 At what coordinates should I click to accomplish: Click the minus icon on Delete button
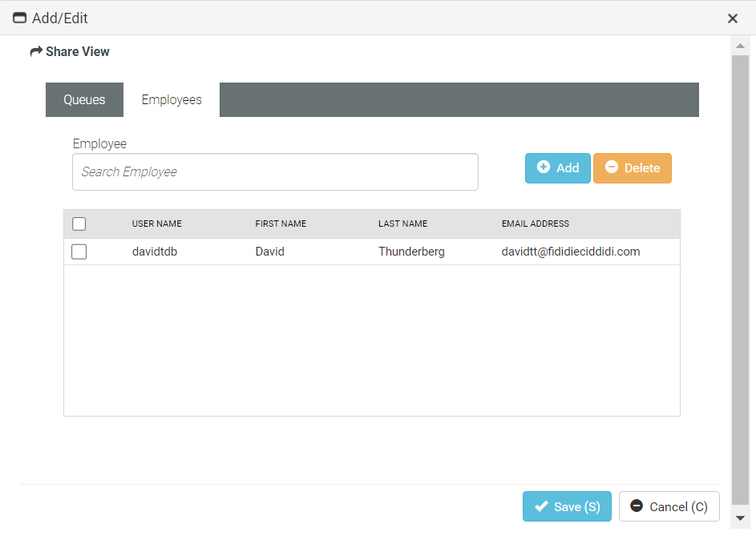pyautogui.click(x=612, y=167)
